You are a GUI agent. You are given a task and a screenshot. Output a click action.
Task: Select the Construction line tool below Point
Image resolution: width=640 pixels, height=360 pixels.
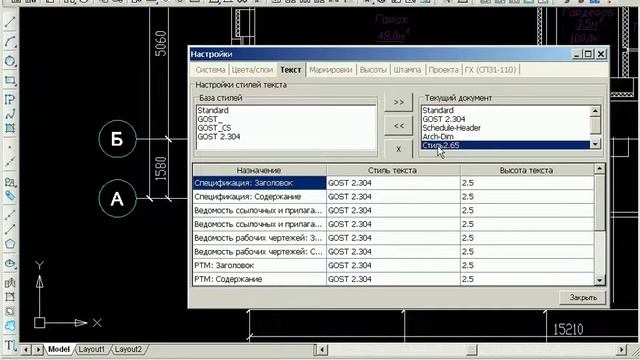(x=10, y=162)
